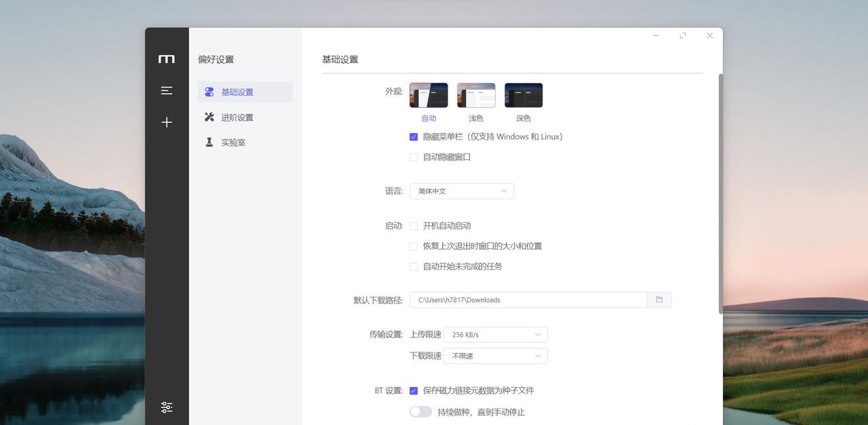Click the wrench icon for 进阶设置
Viewport: 868px width, 425px height.
pos(209,117)
